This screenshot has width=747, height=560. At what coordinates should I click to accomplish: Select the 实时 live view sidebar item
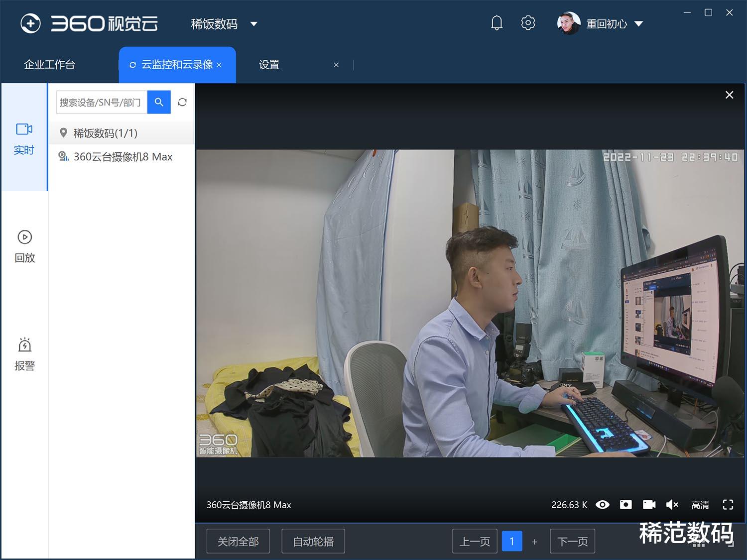point(24,137)
